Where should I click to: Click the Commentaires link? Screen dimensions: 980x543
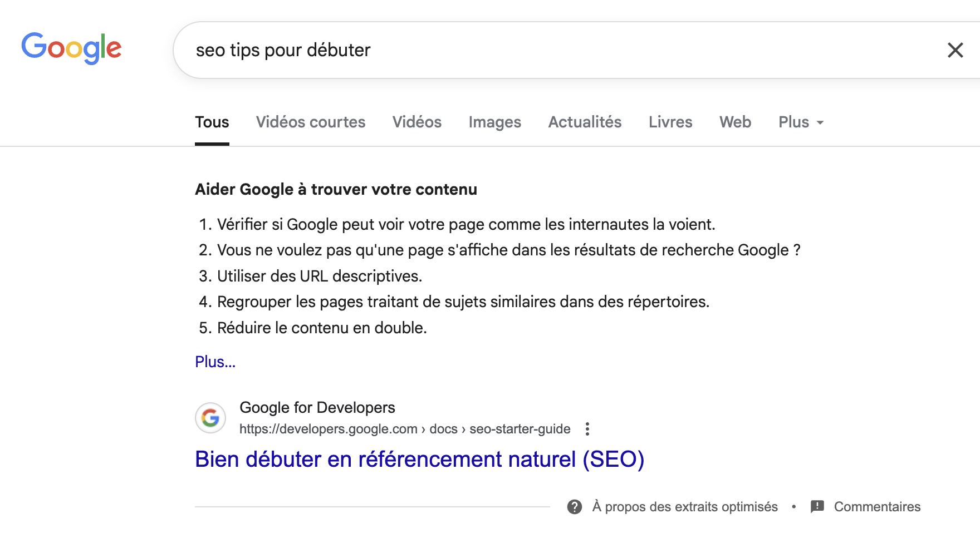(877, 507)
